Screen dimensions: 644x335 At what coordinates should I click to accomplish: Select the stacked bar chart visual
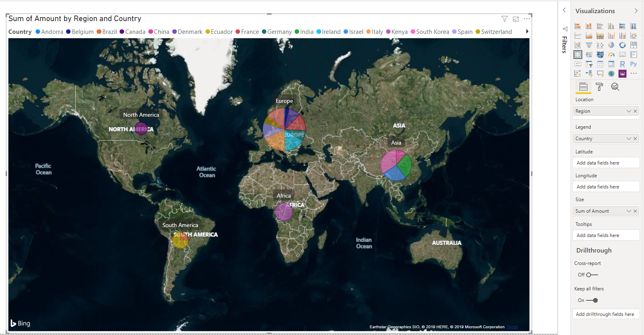(x=578, y=26)
